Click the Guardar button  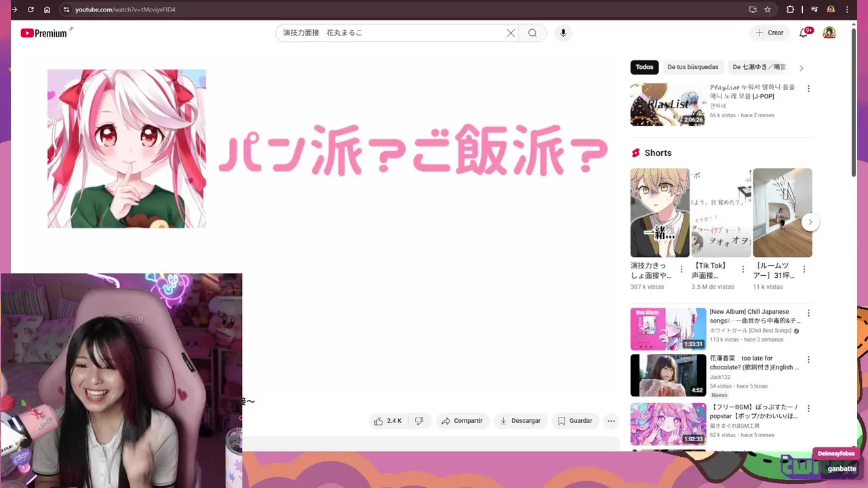pos(575,421)
